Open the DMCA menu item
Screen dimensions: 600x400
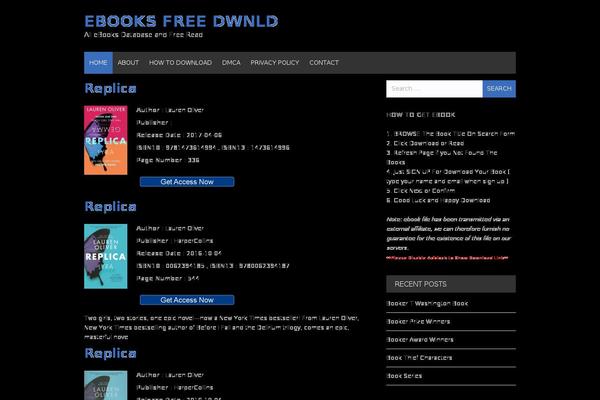231,62
